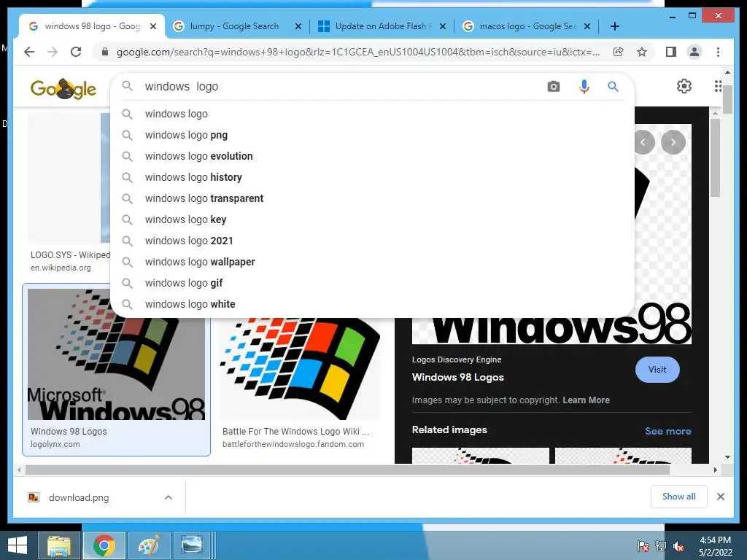
Task: Click the address bar URL
Action: coord(358,52)
